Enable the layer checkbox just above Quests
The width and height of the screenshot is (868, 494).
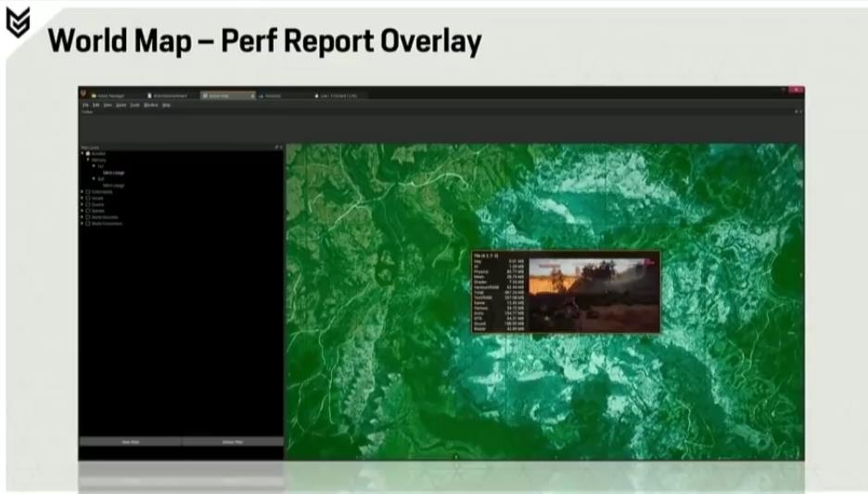(87, 198)
